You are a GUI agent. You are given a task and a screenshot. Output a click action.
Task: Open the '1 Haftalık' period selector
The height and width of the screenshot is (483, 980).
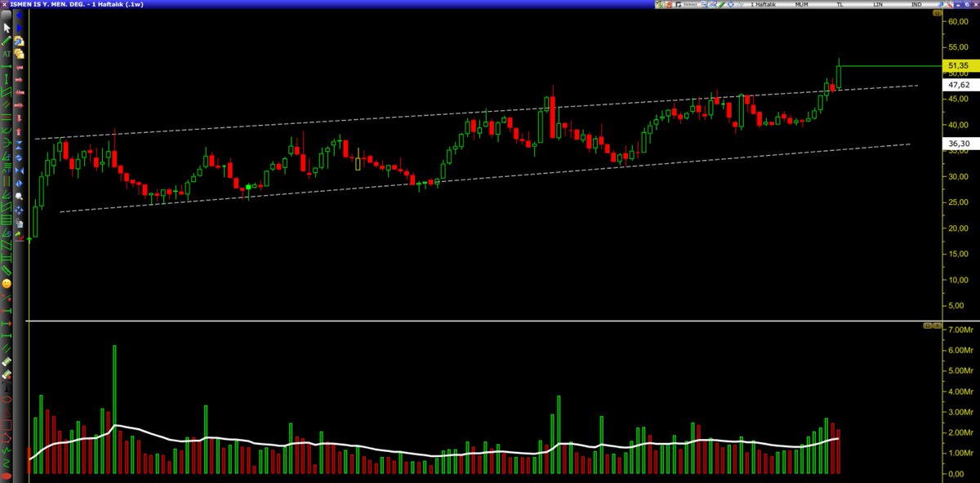click(764, 4)
